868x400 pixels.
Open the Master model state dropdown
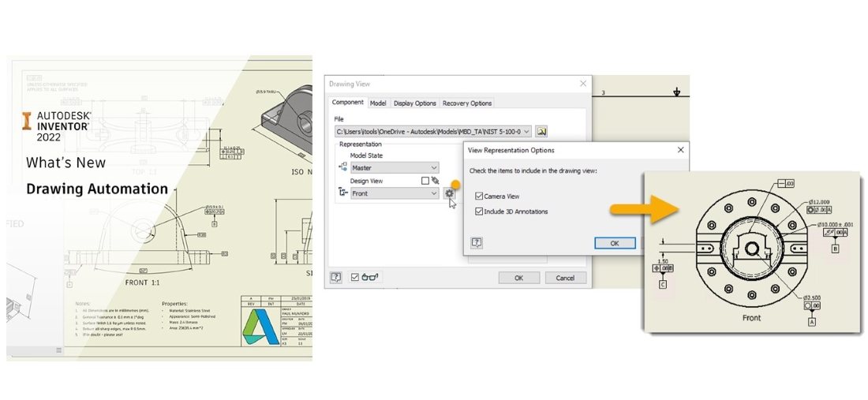click(x=434, y=167)
